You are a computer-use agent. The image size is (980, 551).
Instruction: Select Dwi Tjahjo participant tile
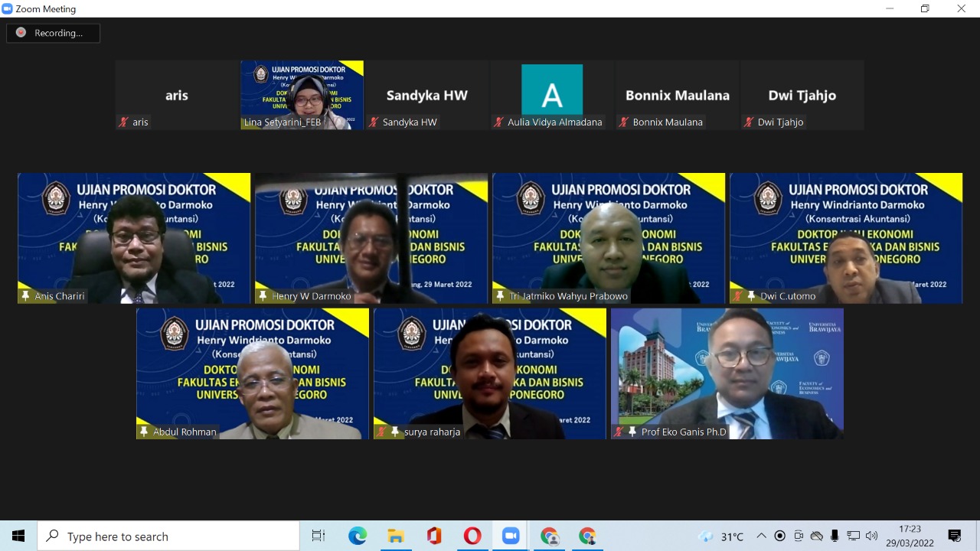click(x=802, y=95)
